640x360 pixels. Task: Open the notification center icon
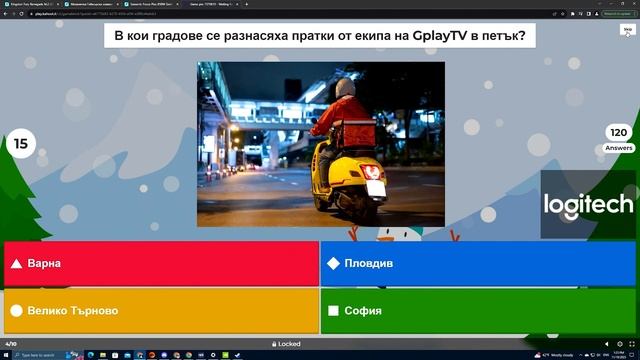click(x=631, y=355)
